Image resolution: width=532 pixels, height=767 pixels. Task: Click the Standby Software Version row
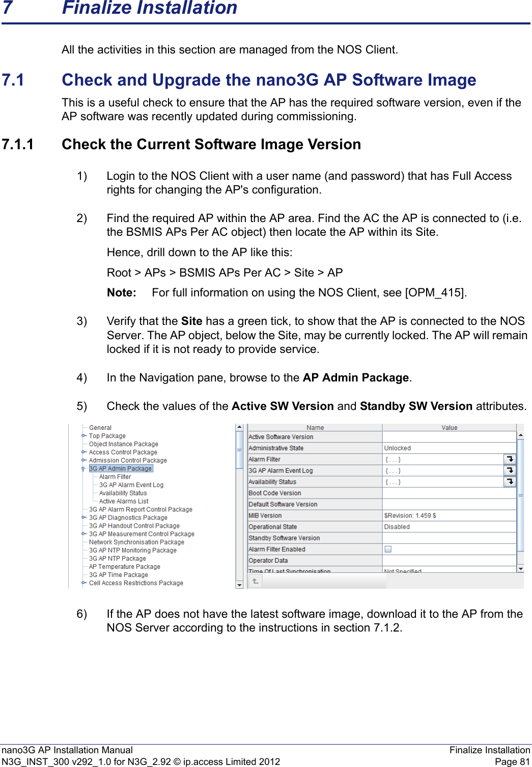coord(382,538)
